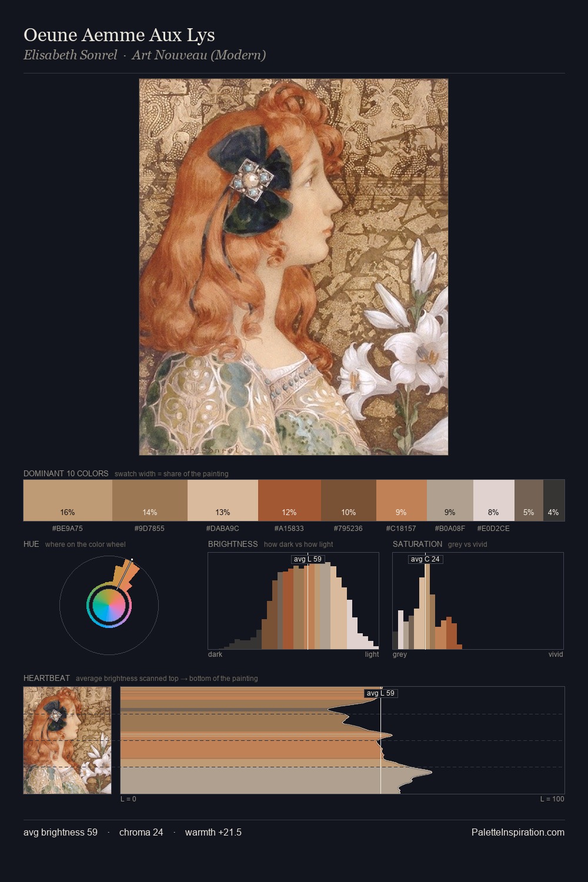The width and height of the screenshot is (588, 882).
Task: Click the 'HEARTBEAT' section heading
Action: click(x=46, y=678)
